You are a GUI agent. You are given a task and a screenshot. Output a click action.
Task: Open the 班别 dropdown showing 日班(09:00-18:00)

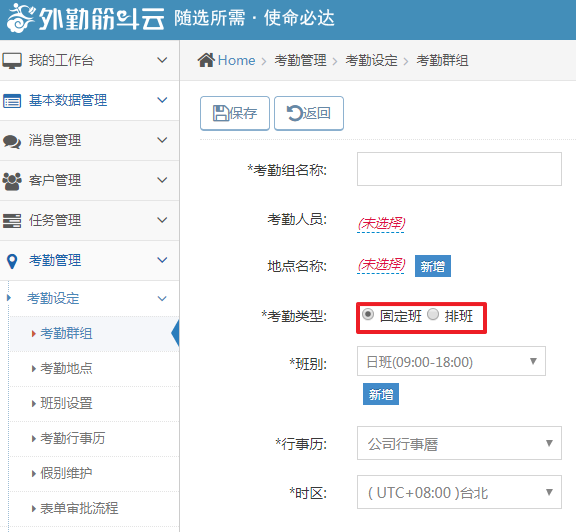tap(451, 361)
